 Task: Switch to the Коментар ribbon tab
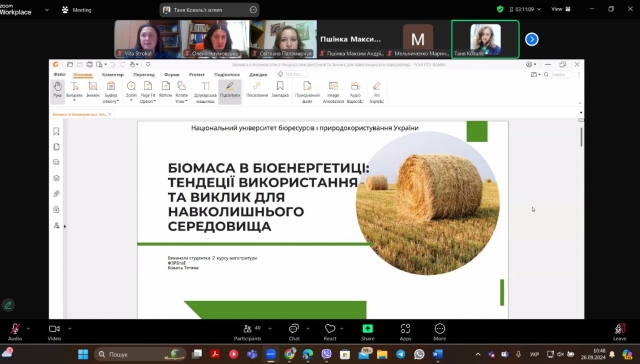(x=113, y=75)
